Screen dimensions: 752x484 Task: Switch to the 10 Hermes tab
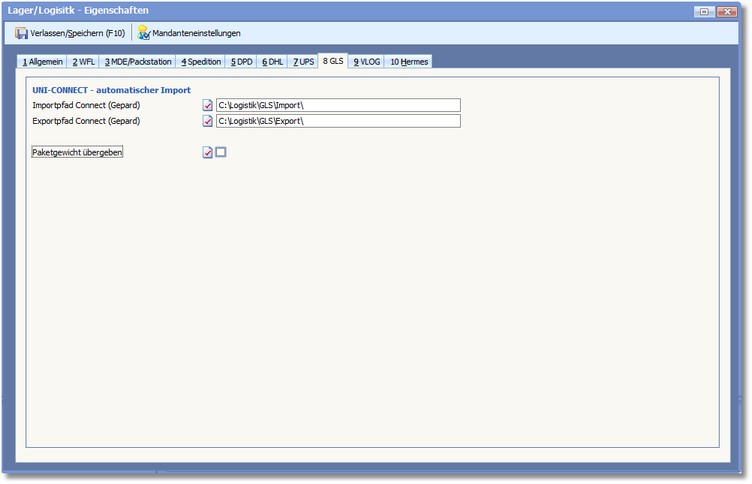[x=409, y=62]
